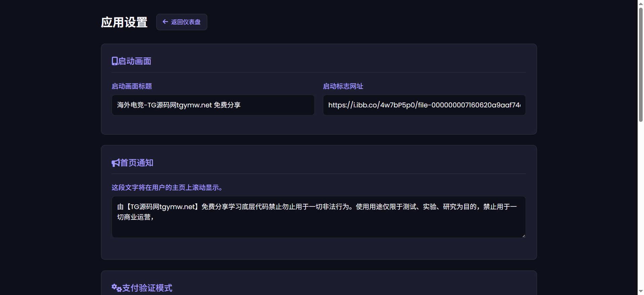Click the scrollbar track below the thumb

click(641, 201)
